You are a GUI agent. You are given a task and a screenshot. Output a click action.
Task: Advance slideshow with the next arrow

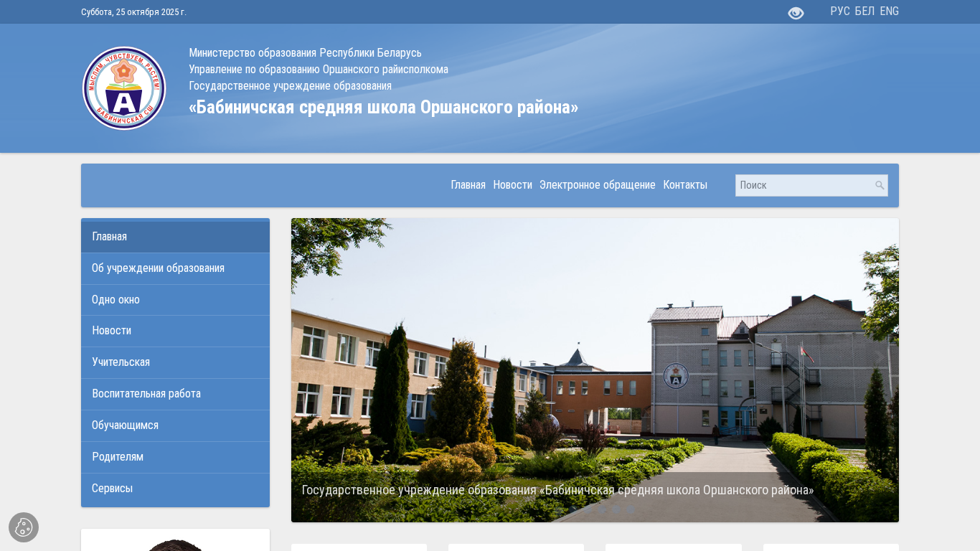pyautogui.click(x=880, y=357)
